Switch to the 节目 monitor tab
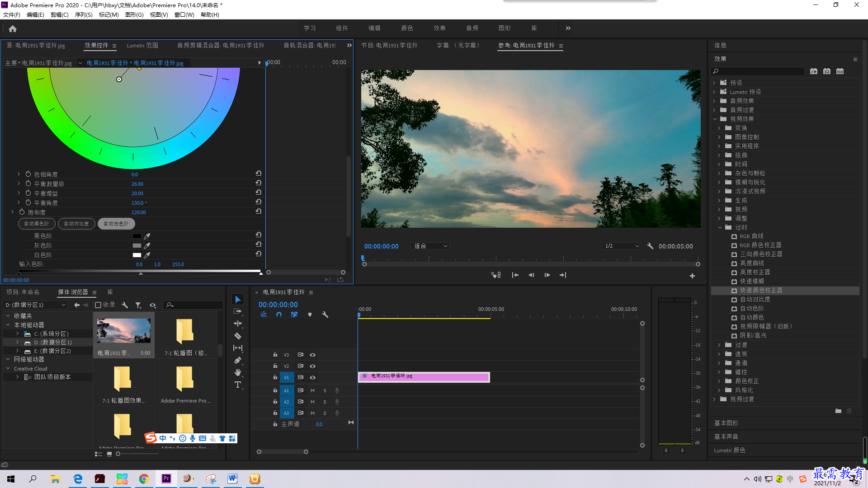The width and height of the screenshot is (868, 488). (389, 46)
